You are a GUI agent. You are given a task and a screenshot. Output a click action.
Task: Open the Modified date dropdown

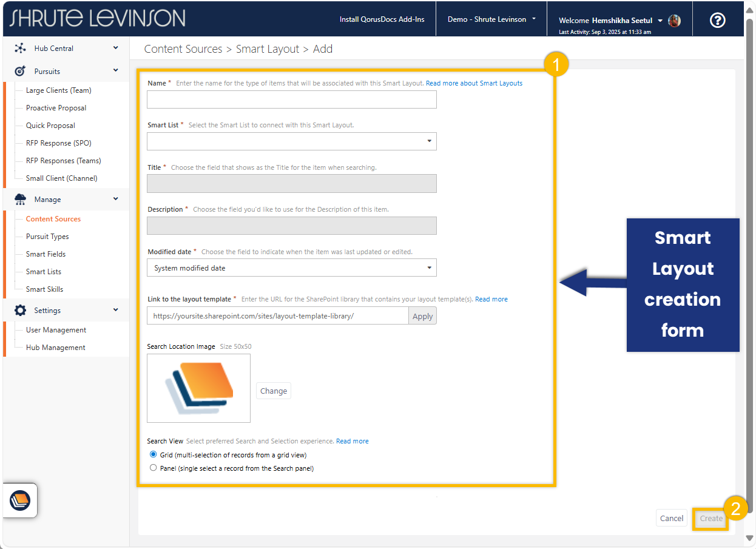(x=291, y=268)
